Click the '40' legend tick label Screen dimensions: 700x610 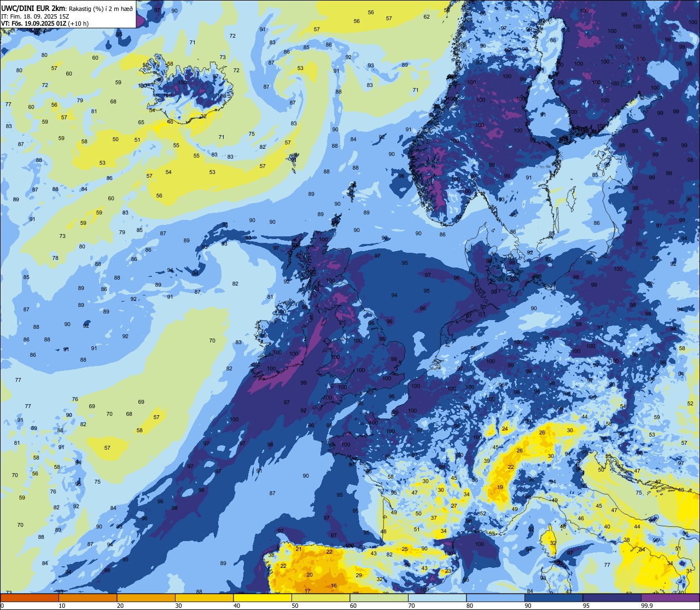(x=237, y=606)
